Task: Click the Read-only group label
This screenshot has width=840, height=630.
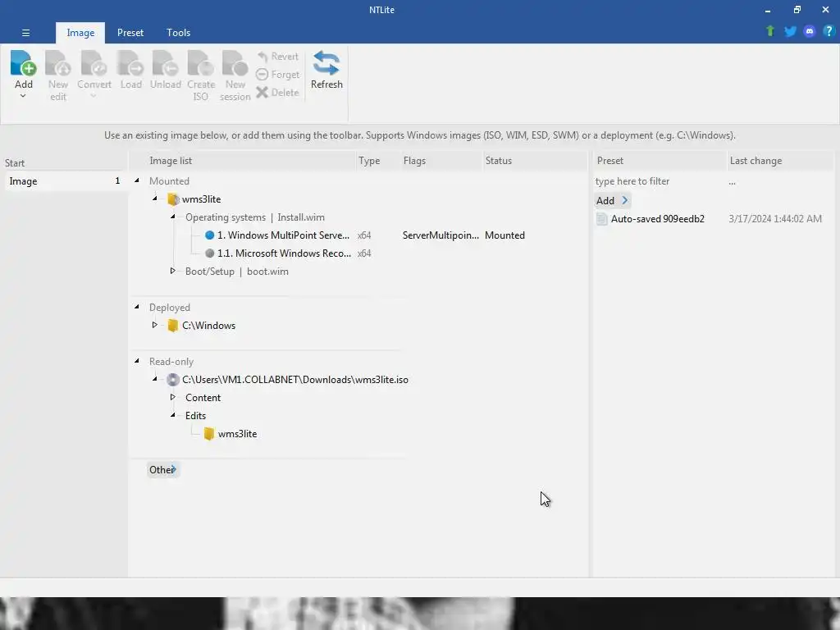Action: click(x=171, y=362)
